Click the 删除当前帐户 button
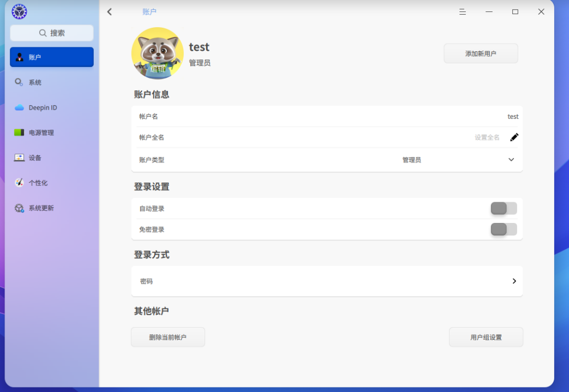This screenshot has width=569, height=392. click(167, 337)
